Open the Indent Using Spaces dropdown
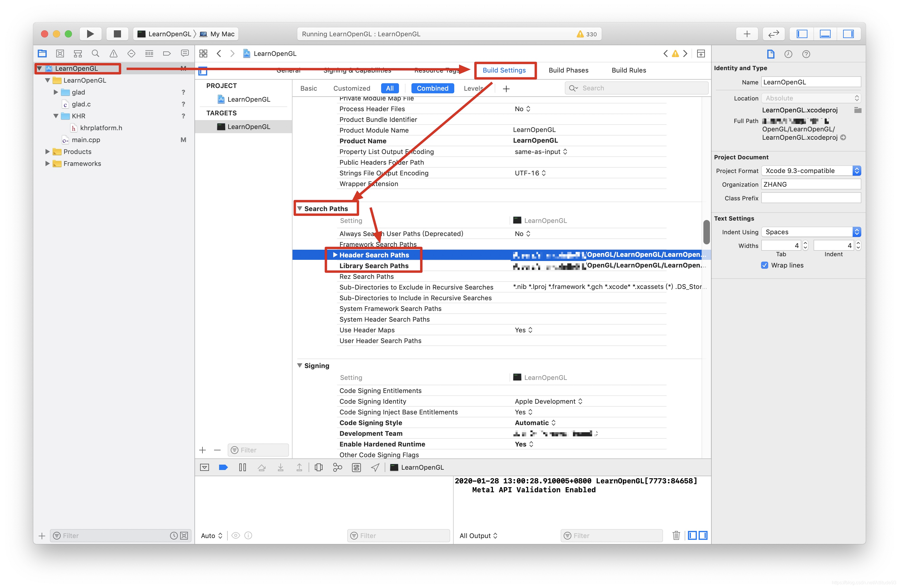 pos(811,232)
